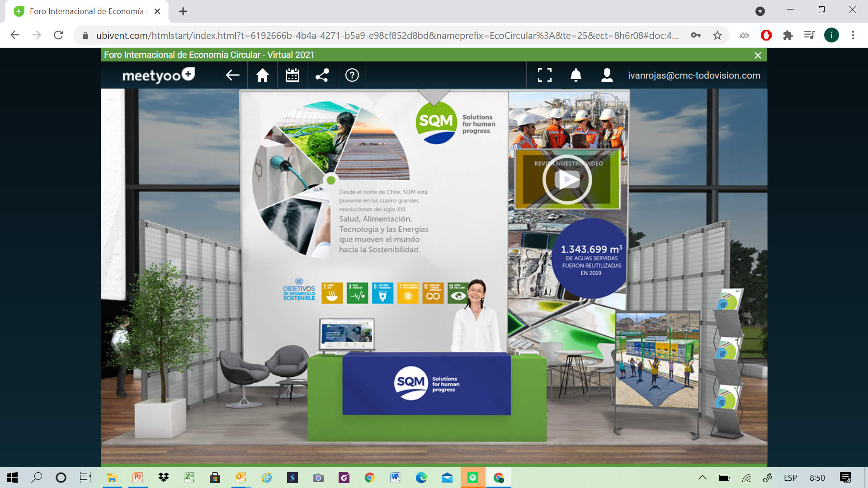The width and height of the screenshot is (868, 488).
Task: Click the SQM booth representative
Action: [476, 316]
